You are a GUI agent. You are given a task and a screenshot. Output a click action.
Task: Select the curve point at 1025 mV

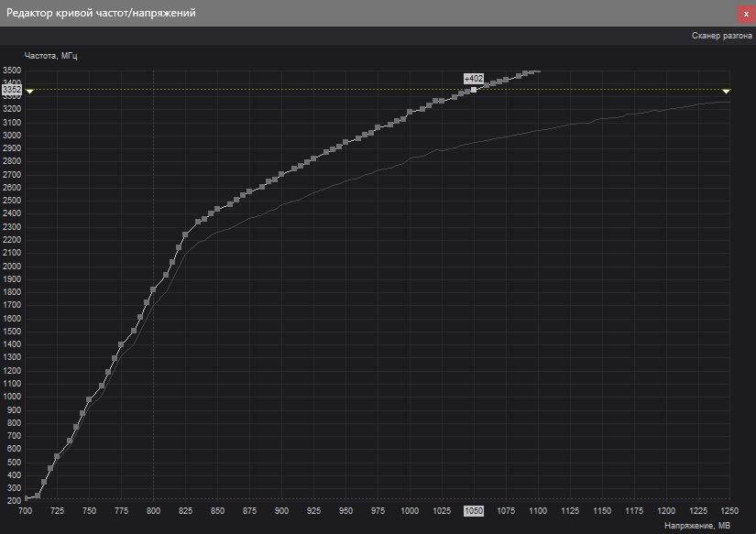click(442, 101)
